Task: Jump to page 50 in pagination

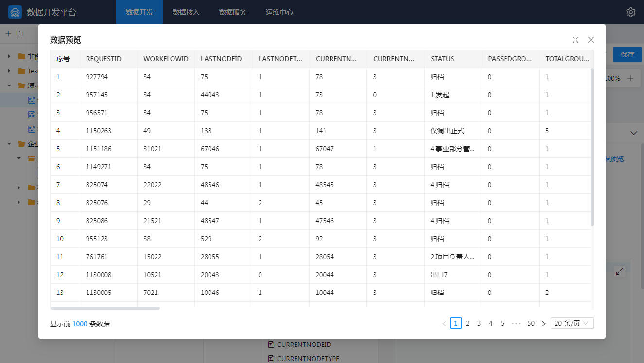Action: [x=531, y=323]
